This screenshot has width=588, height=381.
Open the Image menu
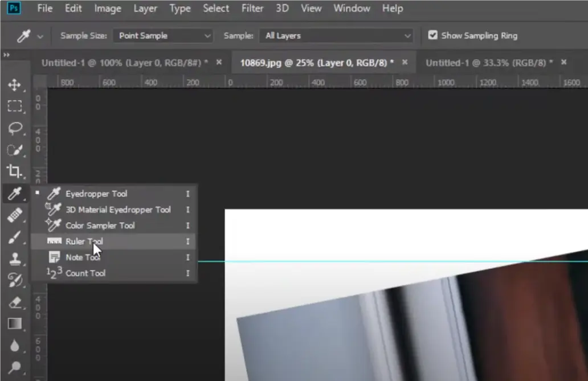[108, 8]
